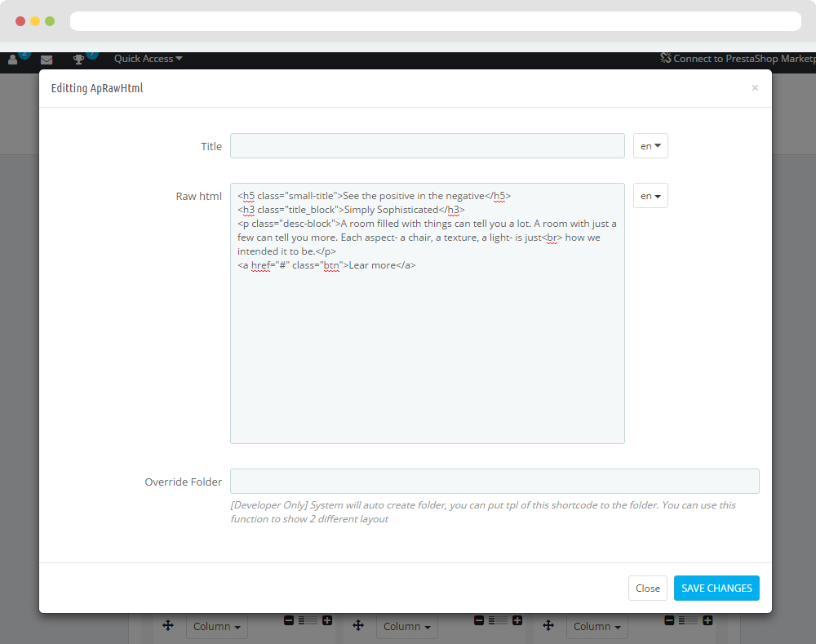816x644 pixels.
Task: Open the en language dropdown beside Raw html
Action: 650,196
